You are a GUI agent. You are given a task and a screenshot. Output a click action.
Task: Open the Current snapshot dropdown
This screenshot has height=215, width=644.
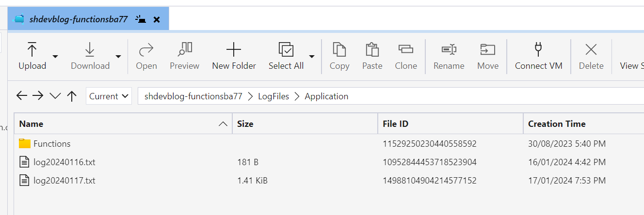click(x=109, y=96)
